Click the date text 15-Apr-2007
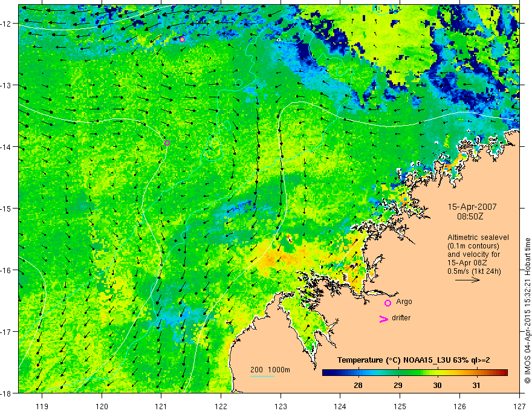This screenshot has height=411, width=532. 472,207
